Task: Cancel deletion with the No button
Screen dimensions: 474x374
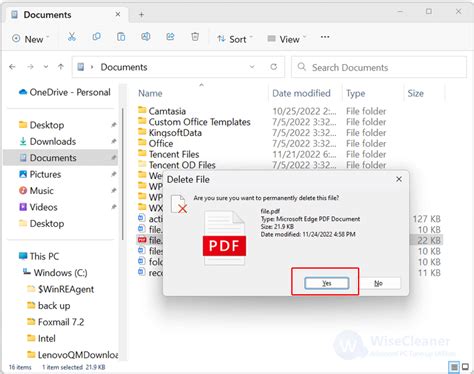Action: click(x=379, y=283)
